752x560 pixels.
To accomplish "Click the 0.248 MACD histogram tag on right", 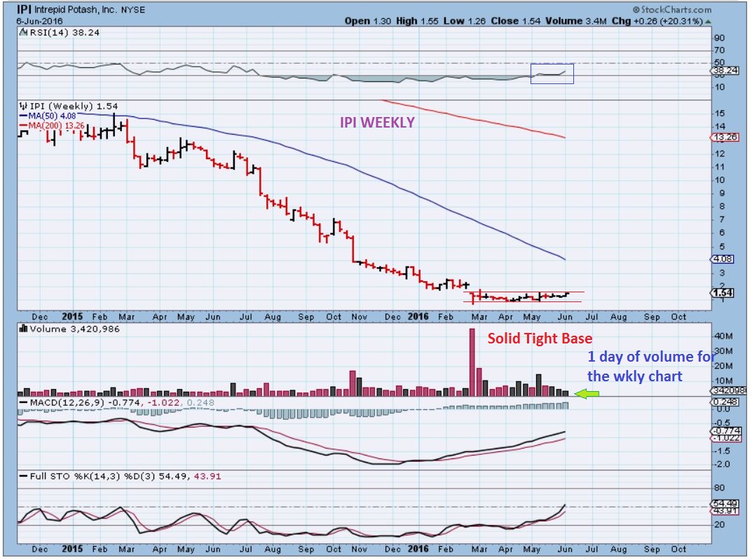I will click(x=725, y=402).
